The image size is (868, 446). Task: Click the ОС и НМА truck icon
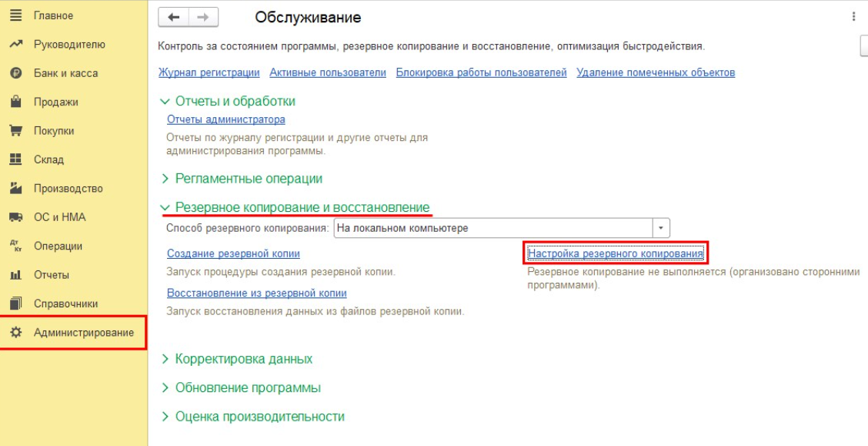[15, 217]
